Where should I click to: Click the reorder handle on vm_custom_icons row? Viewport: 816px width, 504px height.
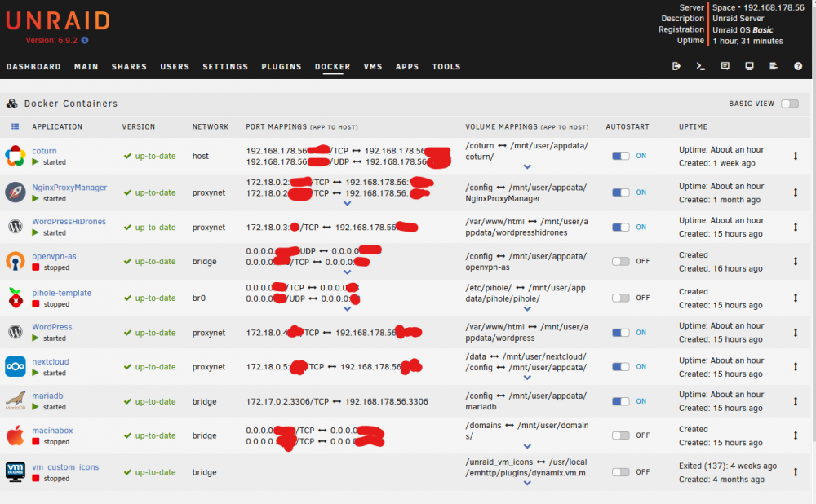795,471
